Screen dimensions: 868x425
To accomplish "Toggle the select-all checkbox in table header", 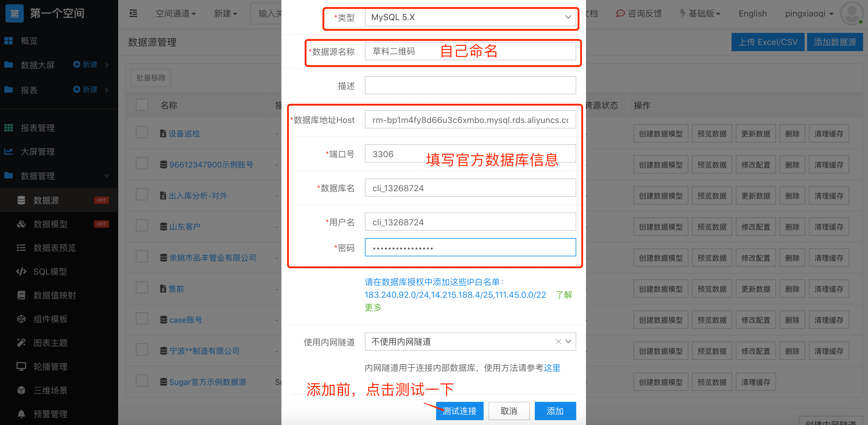I will pos(142,105).
